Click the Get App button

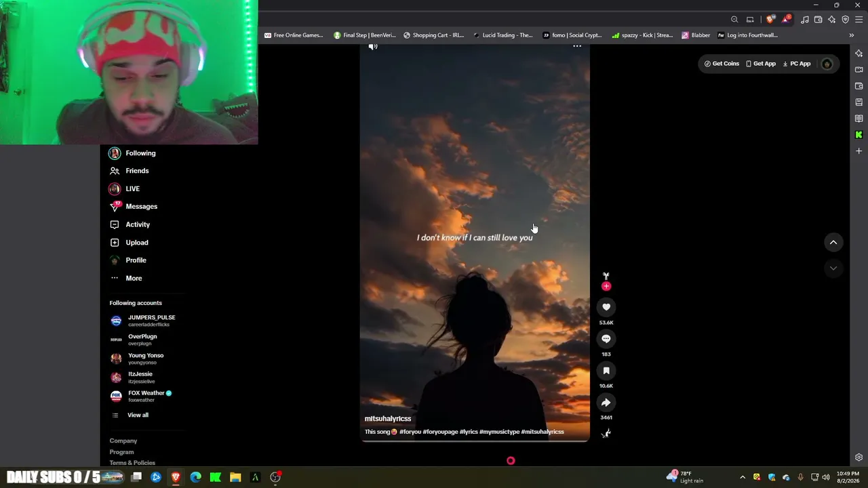[x=761, y=64]
